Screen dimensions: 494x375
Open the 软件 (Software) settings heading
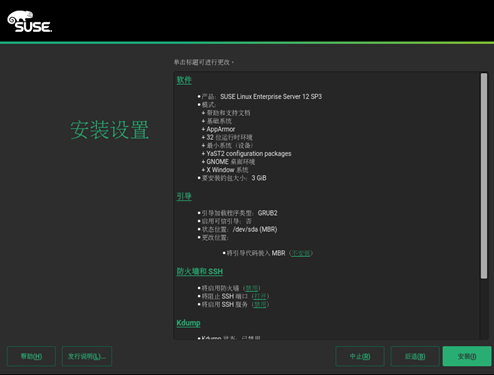click(x=184, y=80)
